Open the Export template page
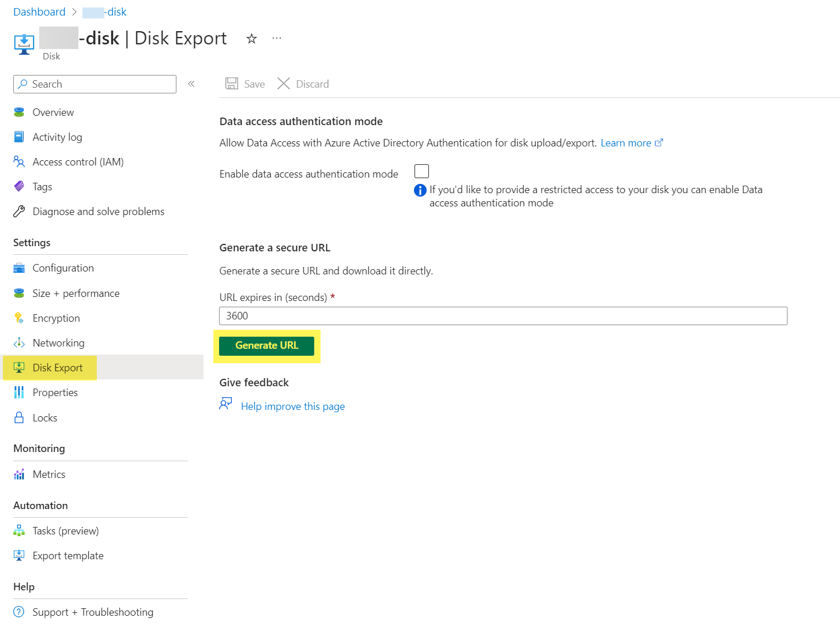 click(67, 555)
